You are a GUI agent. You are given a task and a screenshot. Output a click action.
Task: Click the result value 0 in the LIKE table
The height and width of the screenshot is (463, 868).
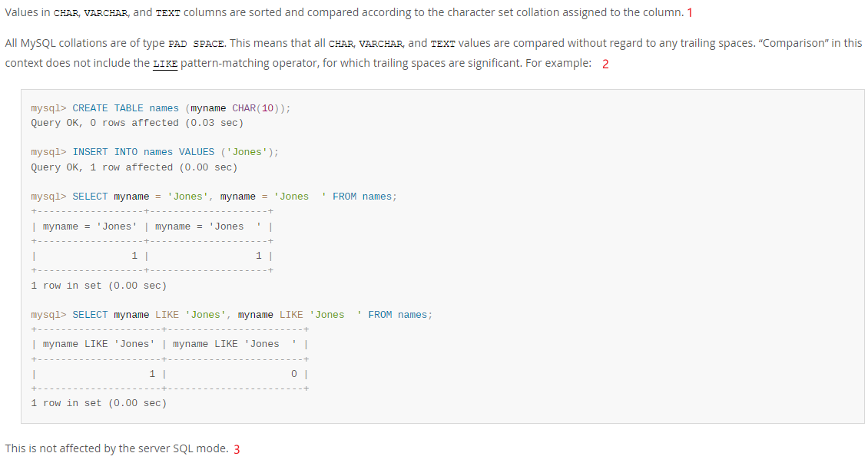(294, 374)
